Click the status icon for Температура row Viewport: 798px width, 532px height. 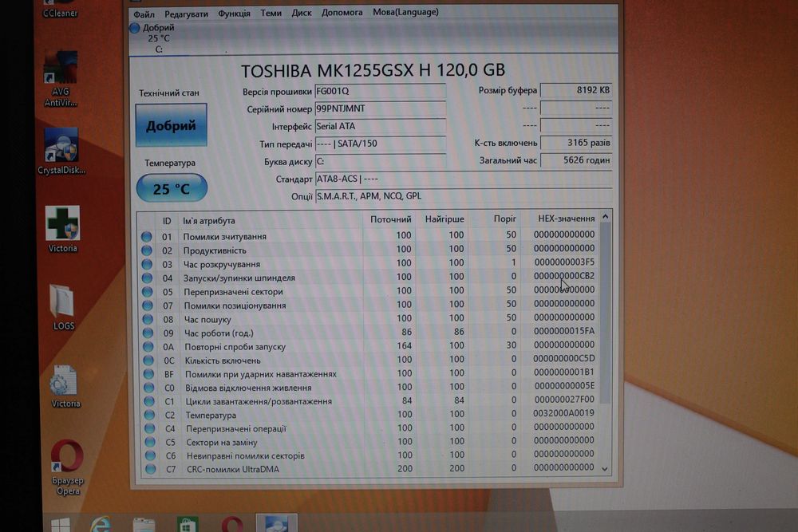tap(150, 415)
